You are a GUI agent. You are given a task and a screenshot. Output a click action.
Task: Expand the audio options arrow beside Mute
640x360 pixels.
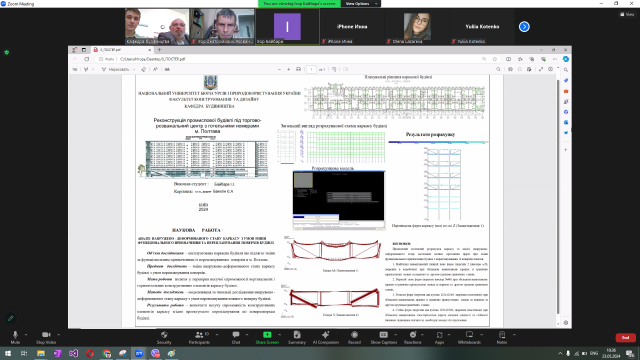coord(26,335)
